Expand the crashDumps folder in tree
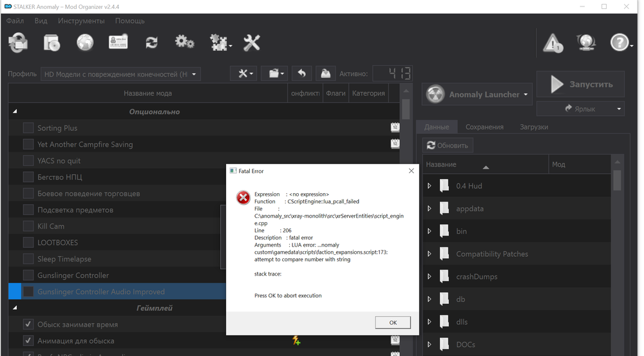 [x=430, y=277]
